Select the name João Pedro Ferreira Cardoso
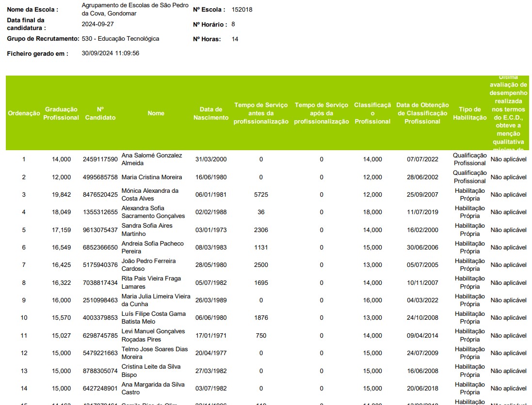The height and width of the screenshot is (405, 532). coord(148,265)
